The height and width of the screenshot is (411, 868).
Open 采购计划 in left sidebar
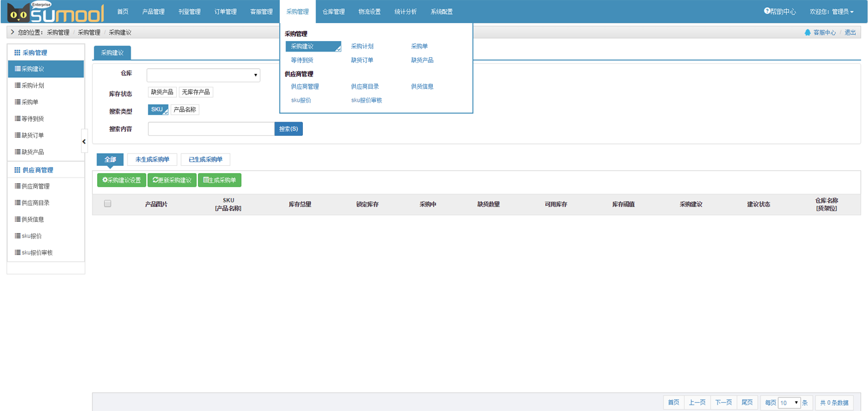(33, 86)
